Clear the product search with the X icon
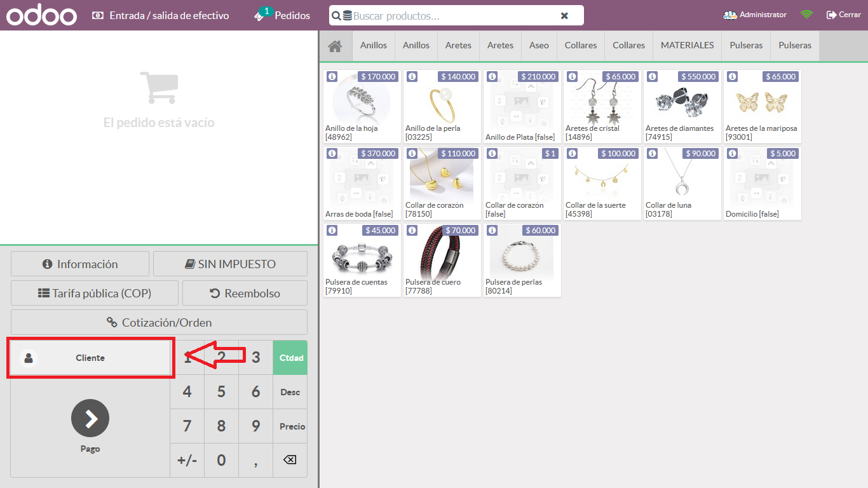The width and height of the screenshot is (868, 488). coord(564,16)
